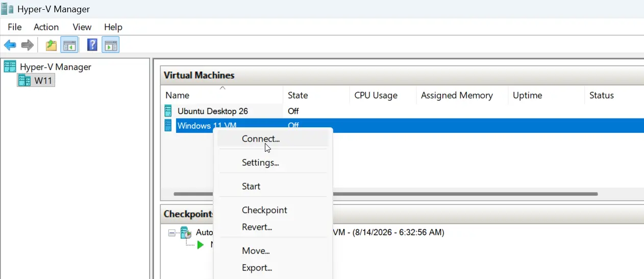644x279 pixels.
Task: Click the Hyper-V Manager root tree icon
Action: [x=10, y=66]
